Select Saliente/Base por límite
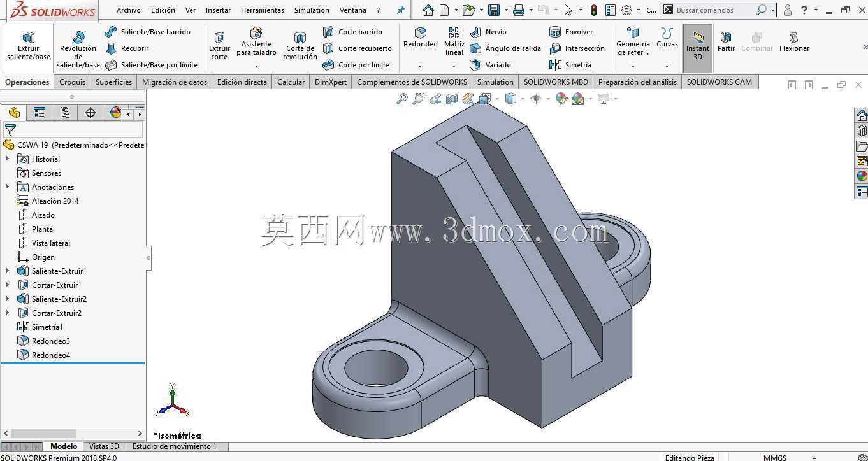Image resolution: width=868 pixels, height=461 pixels. pos(151,65)
